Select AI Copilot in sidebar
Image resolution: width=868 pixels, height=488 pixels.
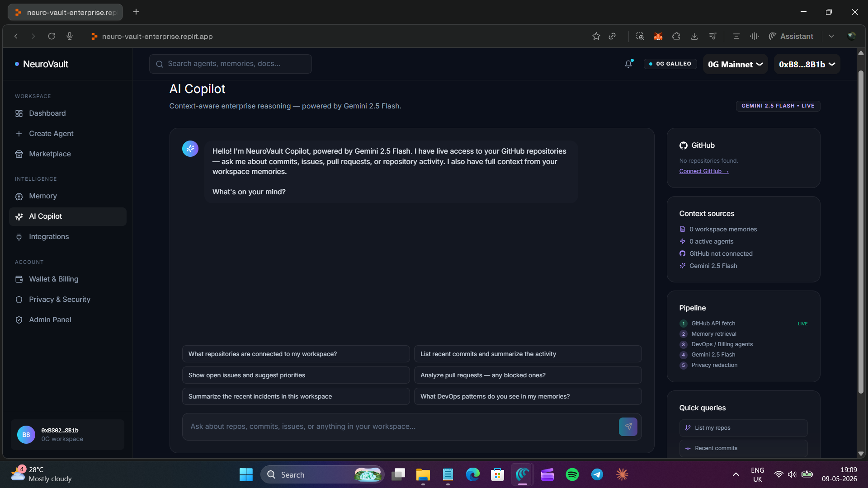tap(68, 216)
